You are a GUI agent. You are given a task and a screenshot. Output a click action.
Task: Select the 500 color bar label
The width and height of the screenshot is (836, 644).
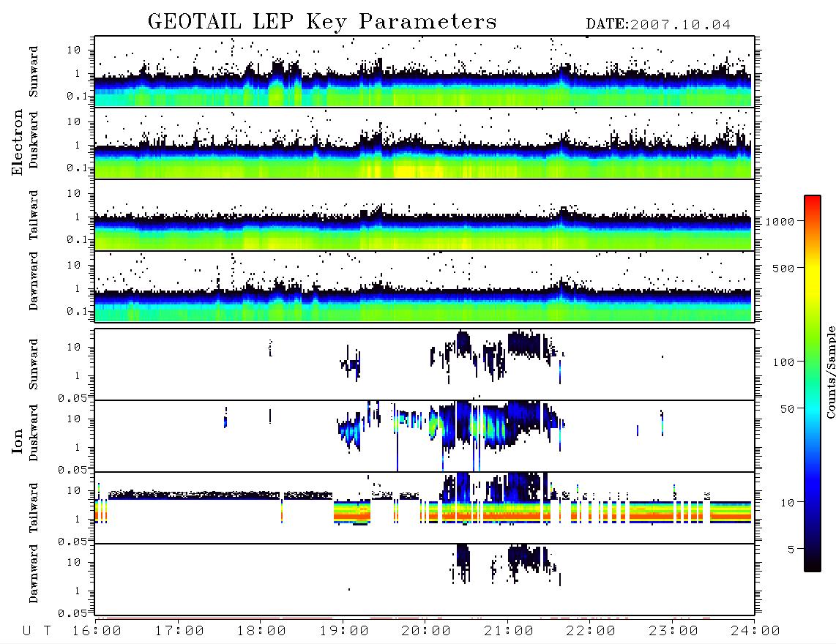pos(783,269)
